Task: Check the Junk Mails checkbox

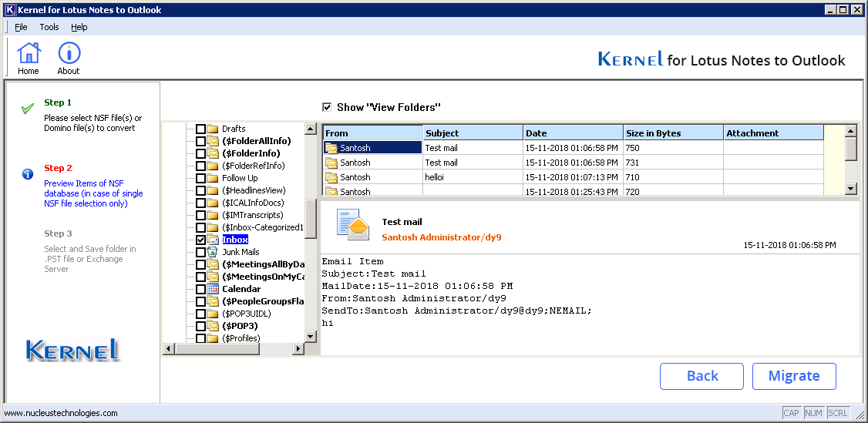Action: [200, 252]
